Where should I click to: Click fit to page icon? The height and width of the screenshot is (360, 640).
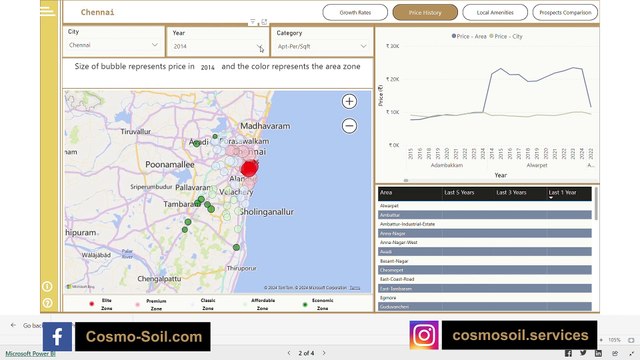tap(631, 340)
